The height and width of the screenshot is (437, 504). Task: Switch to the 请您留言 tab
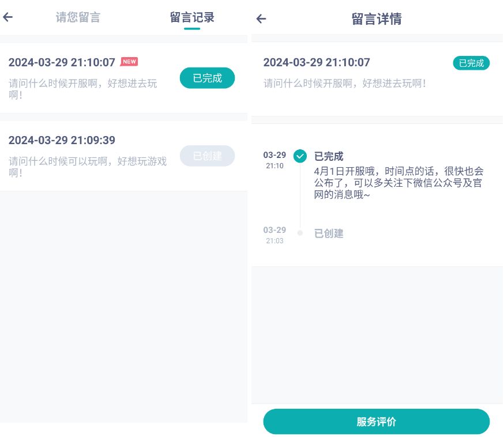tap(78, 17)
